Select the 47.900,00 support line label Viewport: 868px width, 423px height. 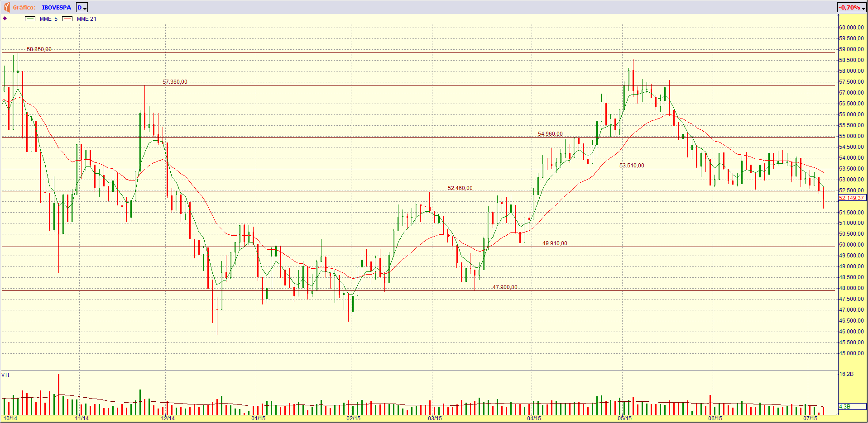[x=505, y=287]
